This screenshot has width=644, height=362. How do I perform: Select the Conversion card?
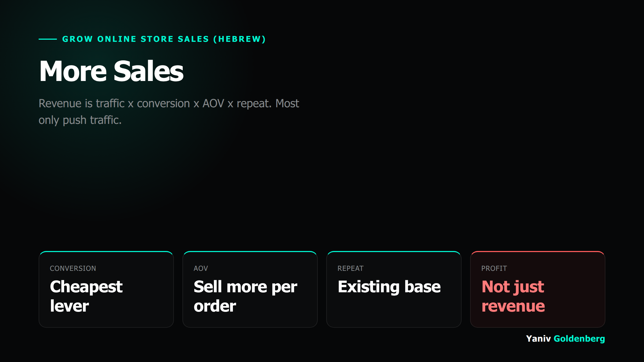click(106, 289)
